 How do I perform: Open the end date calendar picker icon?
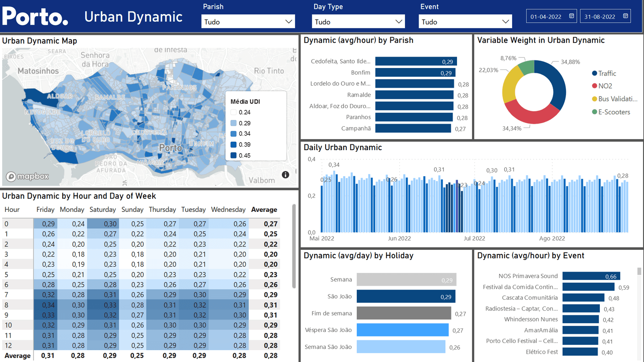pos(625,16)
